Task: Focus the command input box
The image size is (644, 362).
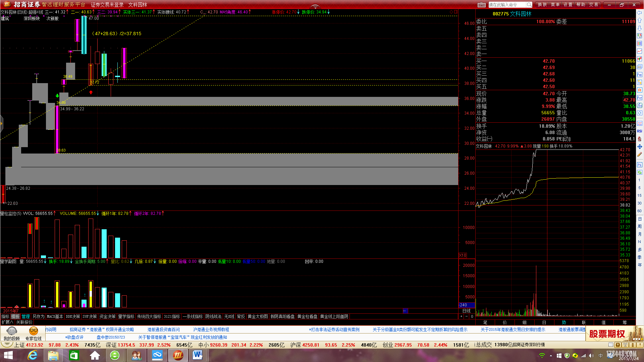Action: 507,5
